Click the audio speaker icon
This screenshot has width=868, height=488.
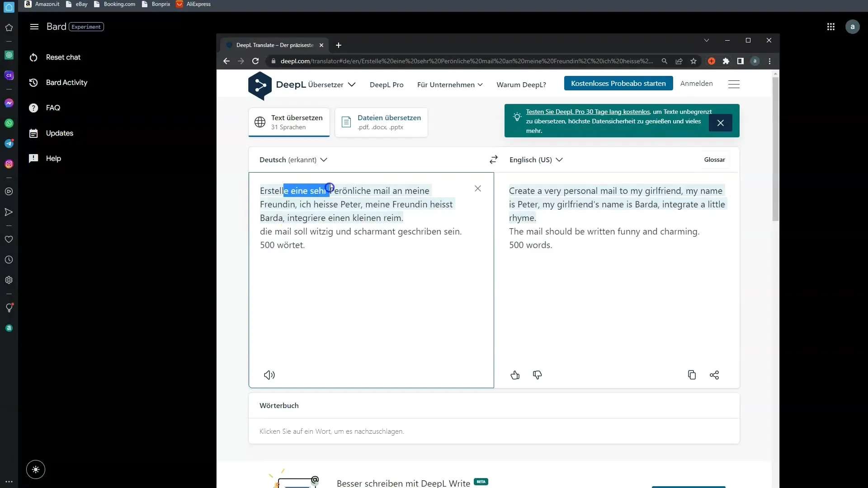click(269, 375)
